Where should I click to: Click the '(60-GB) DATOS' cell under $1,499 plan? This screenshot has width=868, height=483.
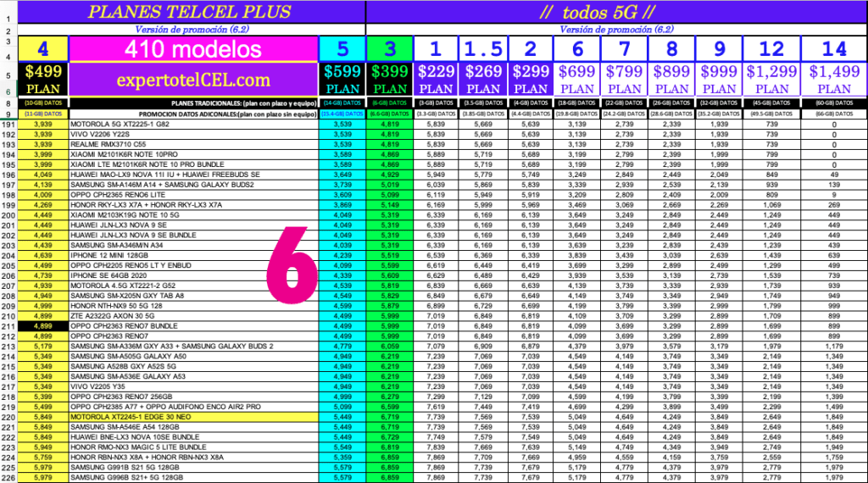tap(834, 103)
